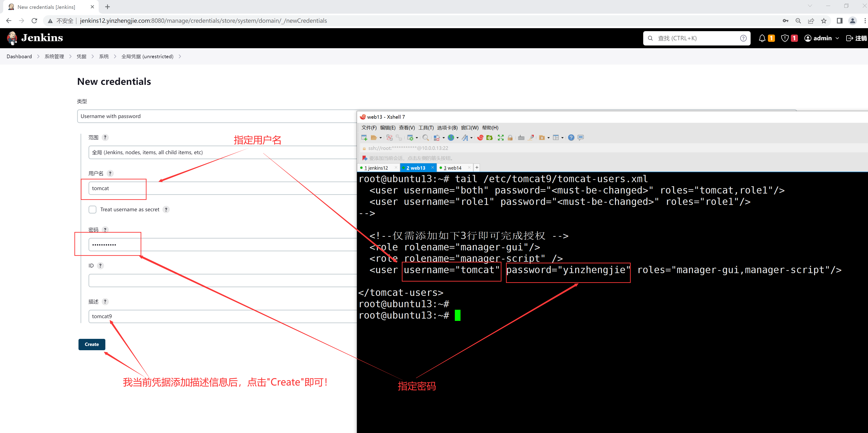Click help icon beside 范围 label
Viewport: 868px width, 433px height.
[105, 137]
